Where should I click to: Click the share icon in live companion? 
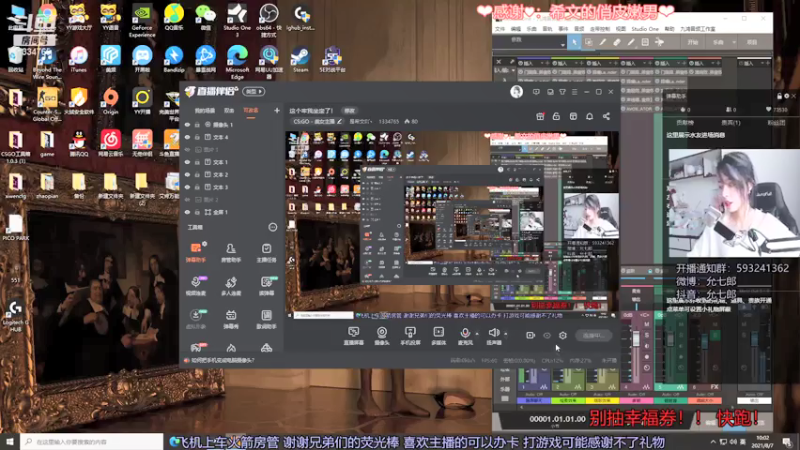click(x=606, y=116)
